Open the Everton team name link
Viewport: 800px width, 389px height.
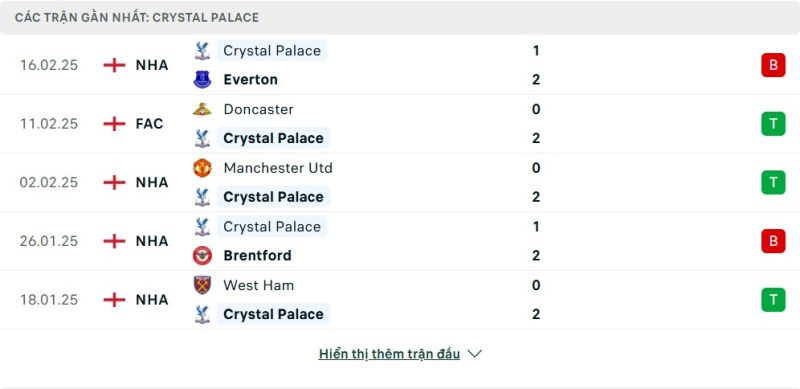point(251,80)
